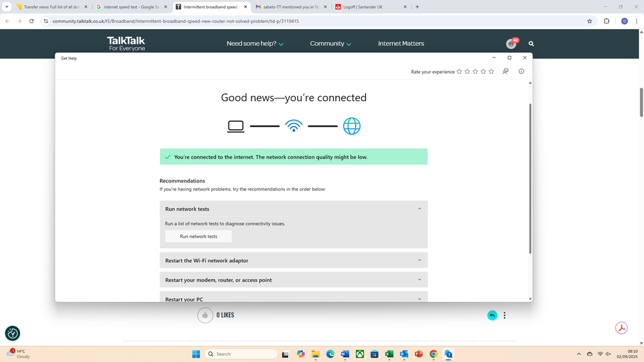Screen dimensions: 644x362
Task: Open Chrome tab search dropdown arrow
Action: point(6,6)
